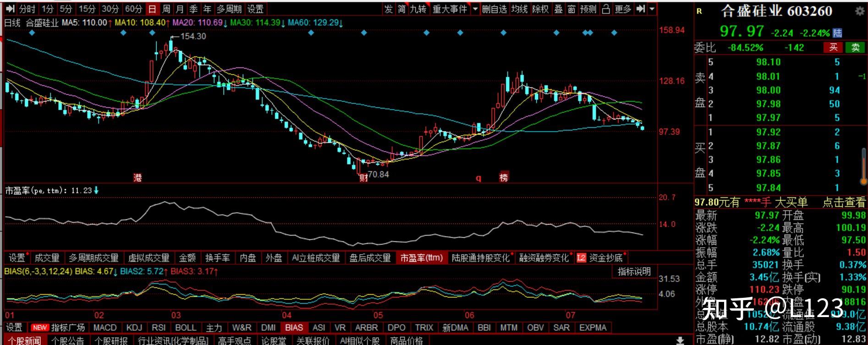Viewport: 868px width, 345px height.
Task: Expand the dropdown arrow next to 重大事件
Action: pyautogui.click(x=475, y=9)
